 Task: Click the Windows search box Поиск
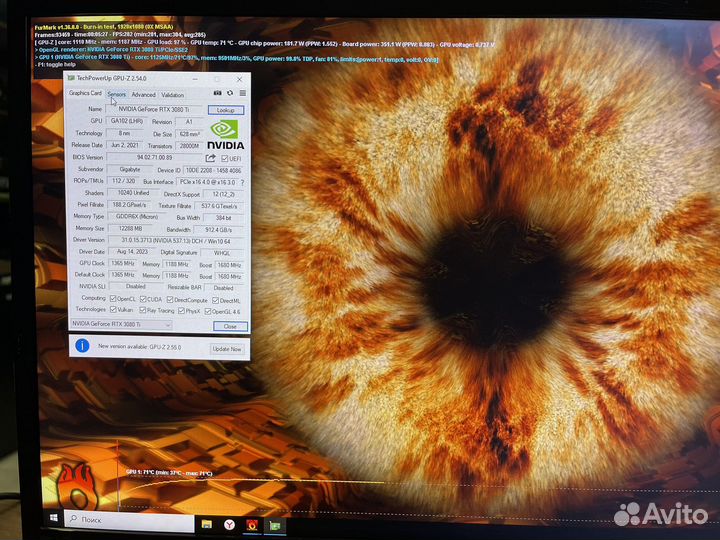pyautogui.click(x=129, y=519)
